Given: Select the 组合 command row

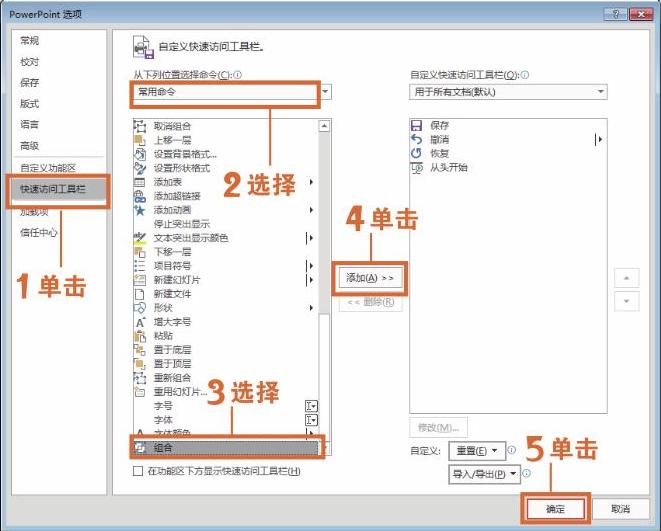Looking at the screenshot, I should (226, 448).
